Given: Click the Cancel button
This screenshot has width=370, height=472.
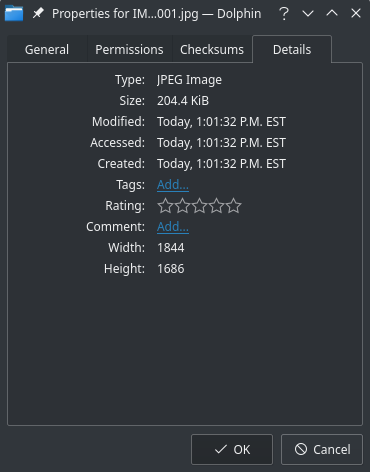Looking at the screenshot, I should (322, 449).
